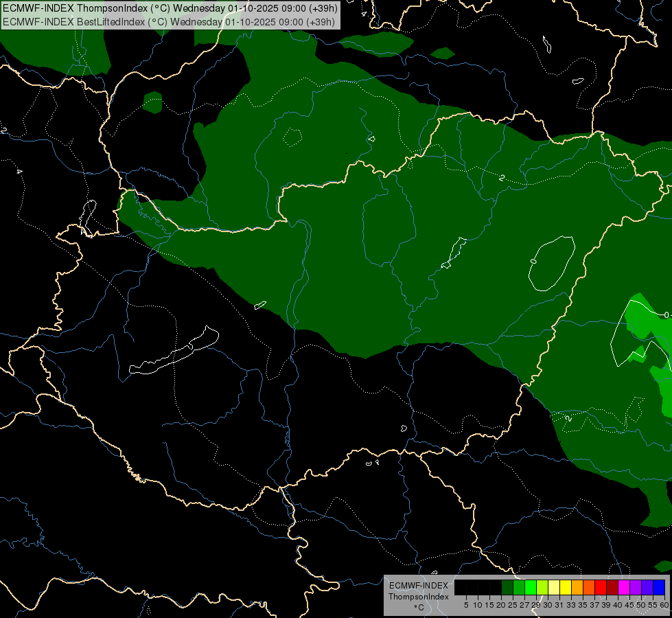The height and width of the screenshot is (618, 672).
Task: Pick the magenta 40–45 legend swatch
Action: (624, 587)
